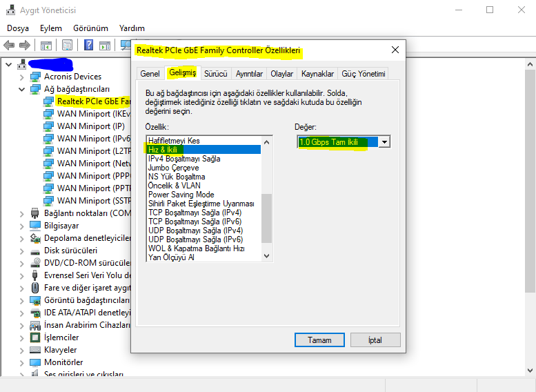Select WOL & Kapatma Bağlantı Hızı property
Screen dimensions: 536x392
coord(204,248)
